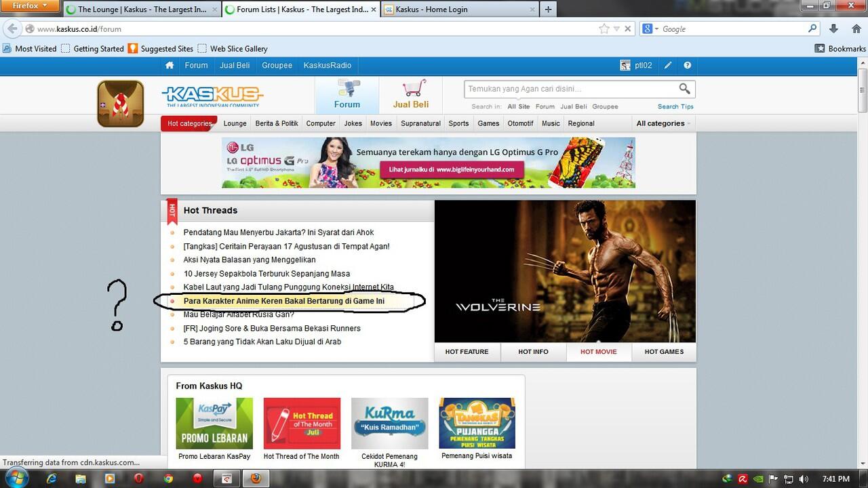Open Kaskus help question mark icon
This screenshot has height=488, width=868.
pyautogui.click(x=687, y=65)
